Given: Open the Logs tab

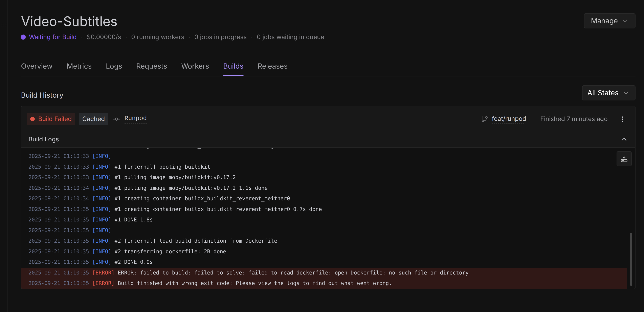Looking at the screenshot, I should pyautogui.click(x=114, y=66).
